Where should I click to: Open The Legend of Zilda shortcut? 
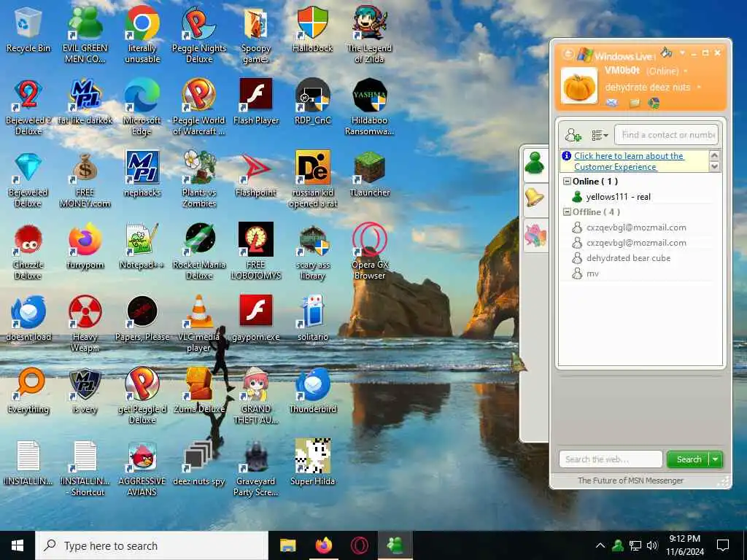[370, 34]
